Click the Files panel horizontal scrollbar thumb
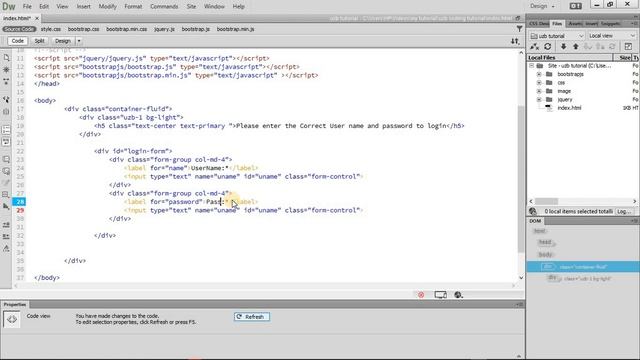 tap(546, 201)
